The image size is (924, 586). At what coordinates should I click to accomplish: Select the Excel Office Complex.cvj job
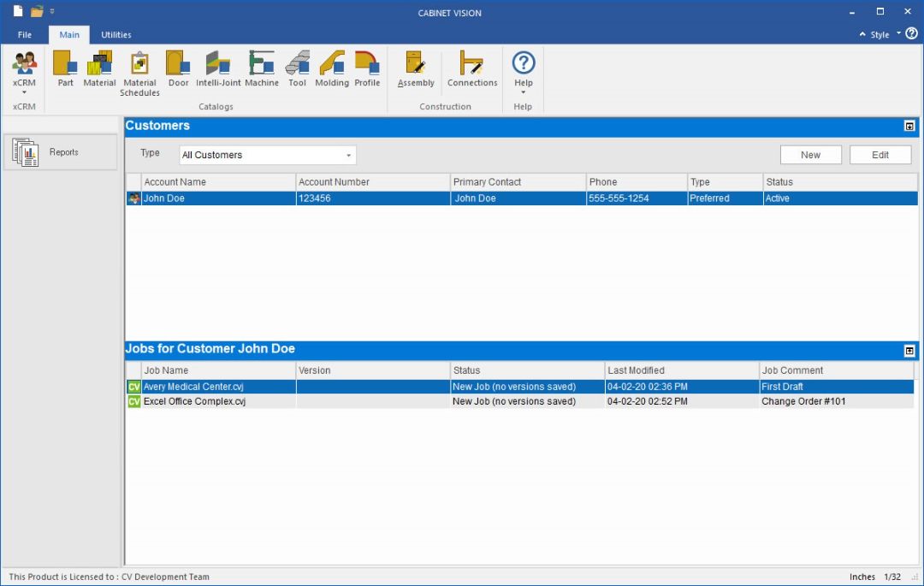click(x=194, y=401)
